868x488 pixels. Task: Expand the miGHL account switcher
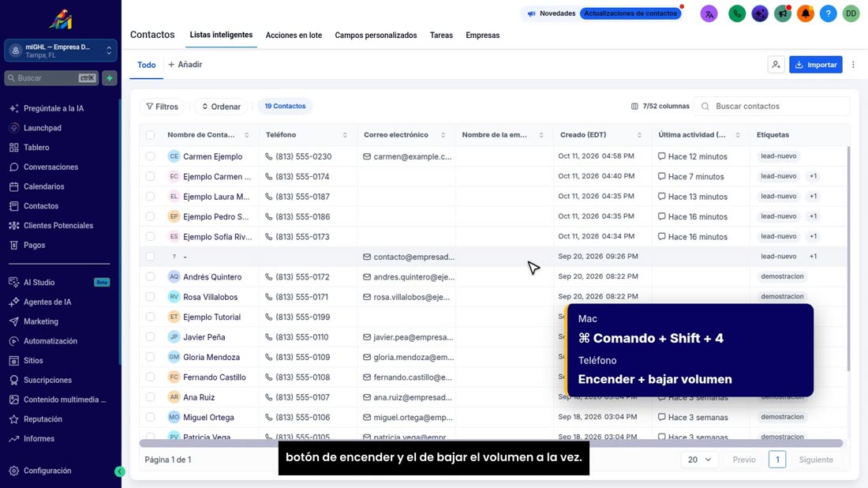pos(61,51)
